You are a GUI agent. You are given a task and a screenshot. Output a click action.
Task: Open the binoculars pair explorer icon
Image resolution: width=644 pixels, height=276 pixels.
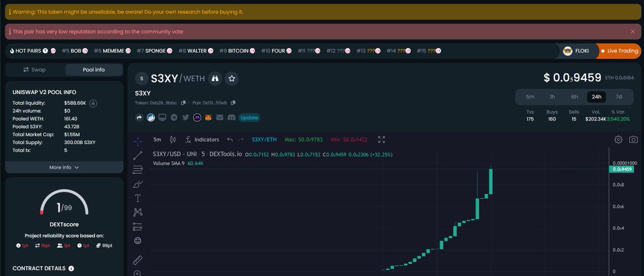click(x=215, y=78)
